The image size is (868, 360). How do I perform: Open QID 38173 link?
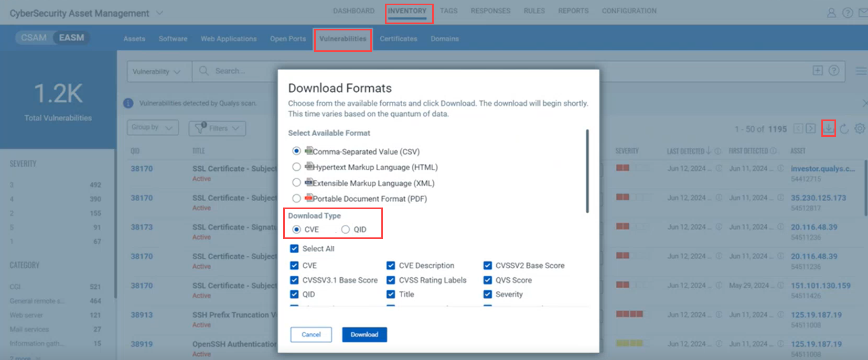[x=142, y=227]
